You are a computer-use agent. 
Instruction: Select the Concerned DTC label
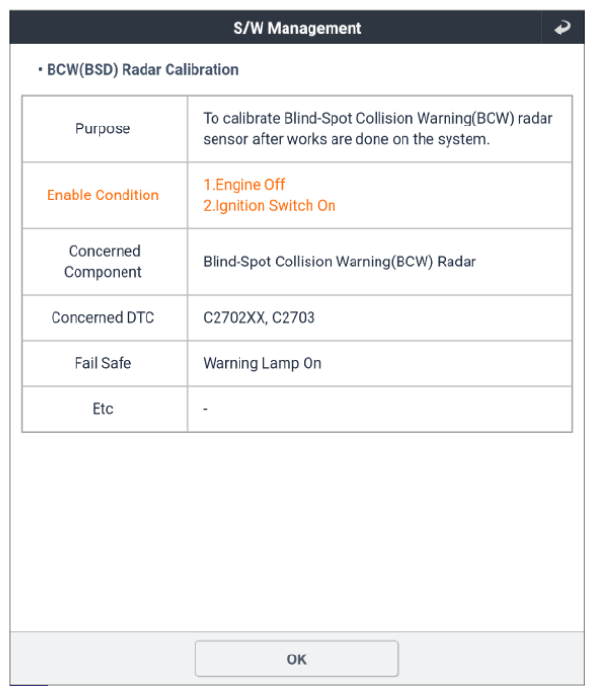[103, 317]
